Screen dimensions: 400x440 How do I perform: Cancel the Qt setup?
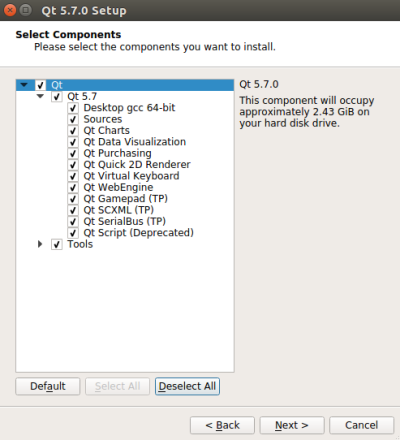[362, 425]
